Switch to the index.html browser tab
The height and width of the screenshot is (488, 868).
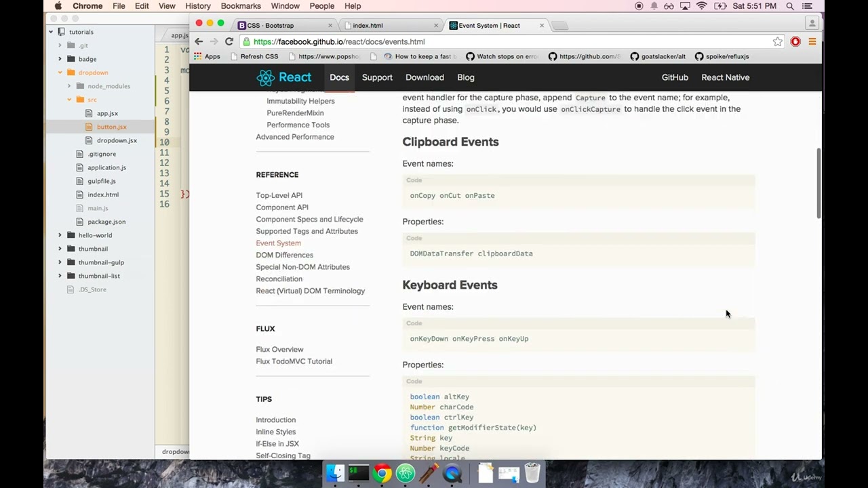[390, 25]
